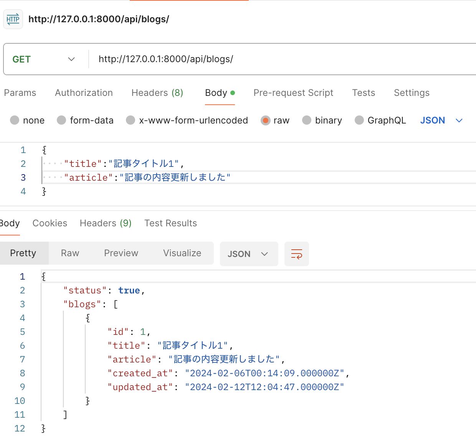Open the response JSON format dropdown

tap(249, 254)
